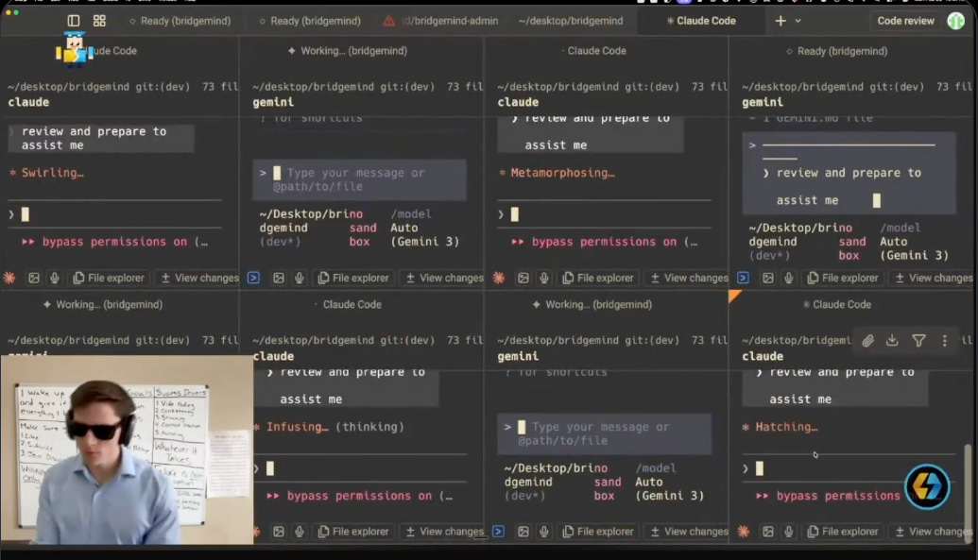Click the Claude icon in the Swirling pane toolbar
978x560 pixels.
[x=9, y=278]
